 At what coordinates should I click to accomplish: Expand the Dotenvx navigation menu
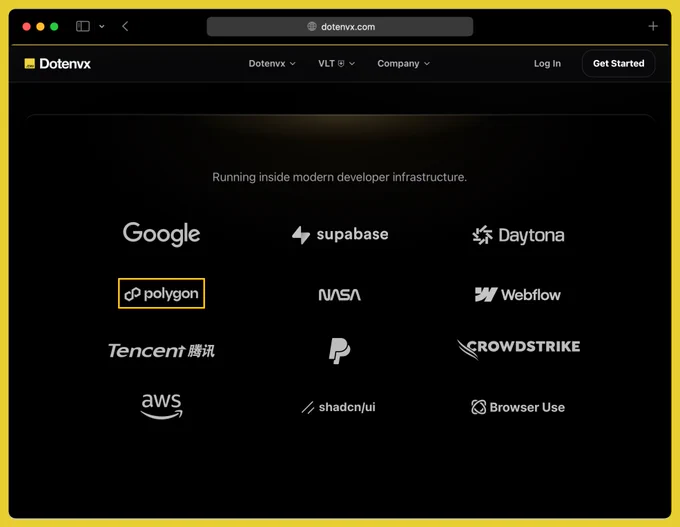click(x=272, y=64)
